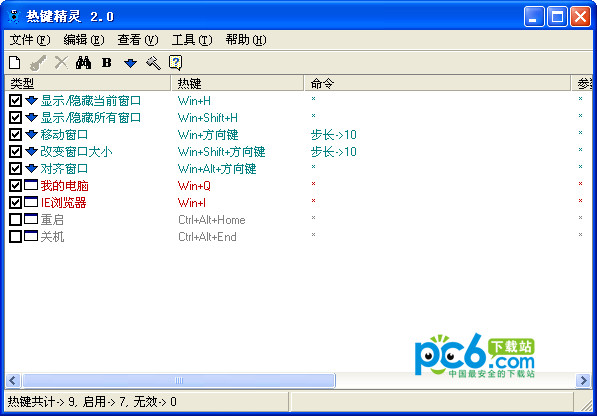Click the binoculars find icon
Screen dimensions: 597x416
pyautogui.click(x=83, y=62)
